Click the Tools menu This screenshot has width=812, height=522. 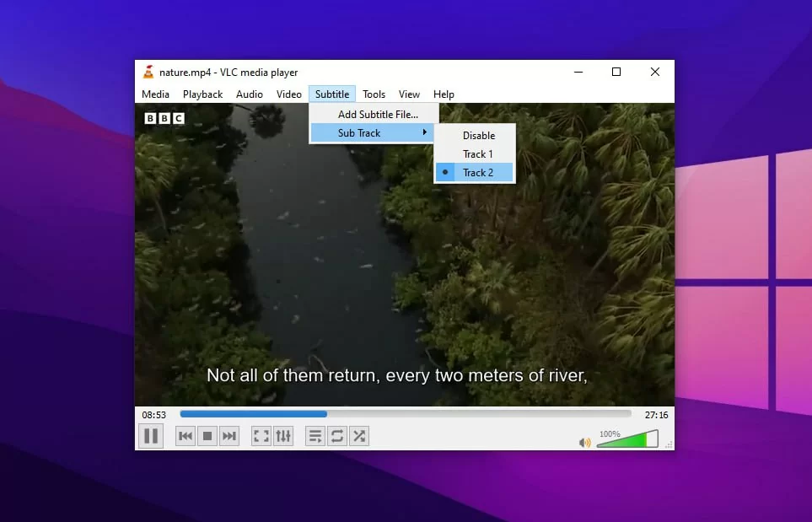tap(374, 94)
